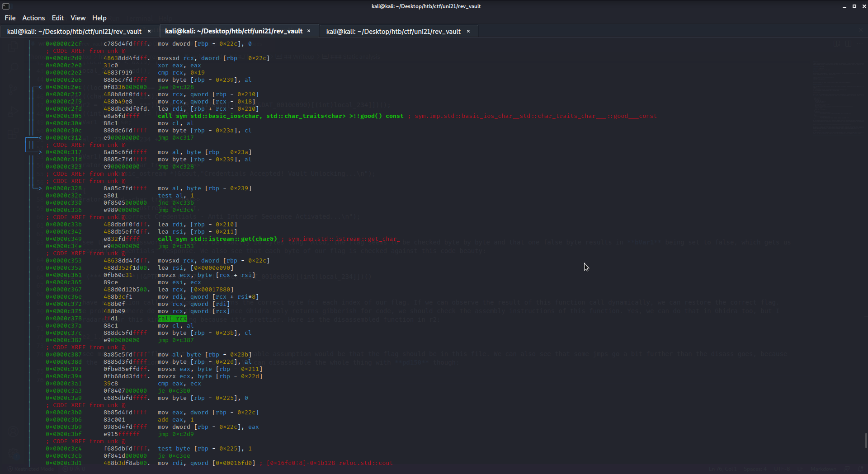Switch to the third terminal tab
The image size is (868, 474).
click(x=393, y=31)
